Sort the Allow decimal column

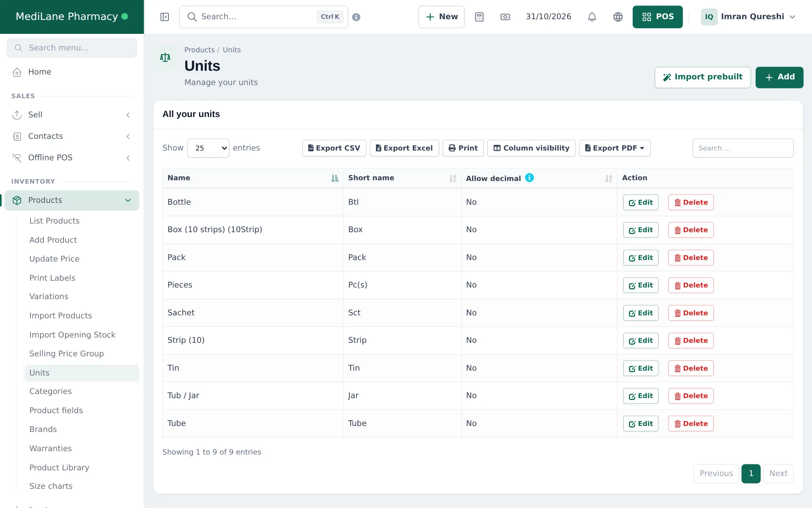(609, 178)
